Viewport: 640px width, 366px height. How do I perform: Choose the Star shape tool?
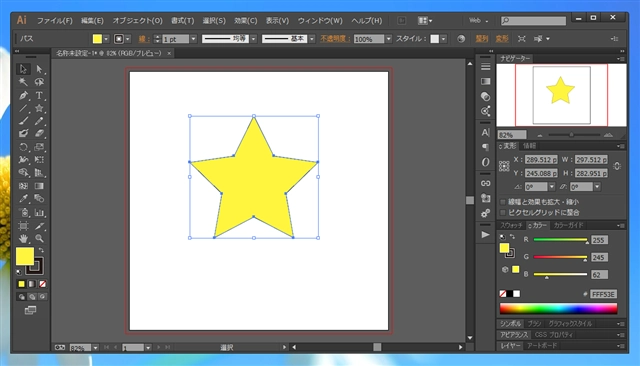click(x=39, y=108)
